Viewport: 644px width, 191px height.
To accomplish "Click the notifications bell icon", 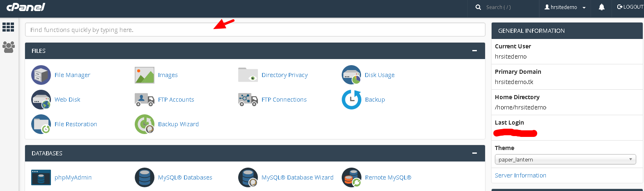I will (x=602, y=7).
